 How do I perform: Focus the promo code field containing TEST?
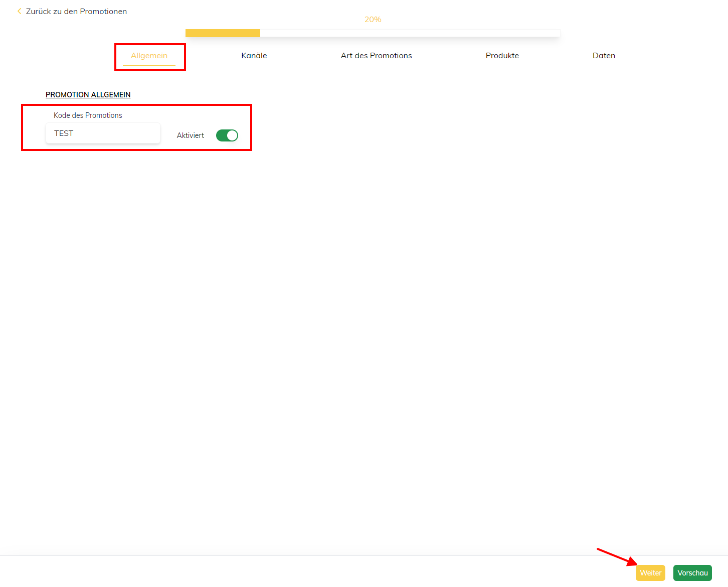[103, 133]
